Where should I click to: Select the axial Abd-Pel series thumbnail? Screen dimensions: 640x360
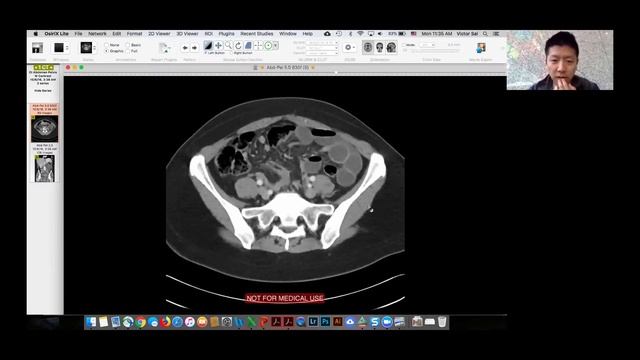[x=44, y=129]
